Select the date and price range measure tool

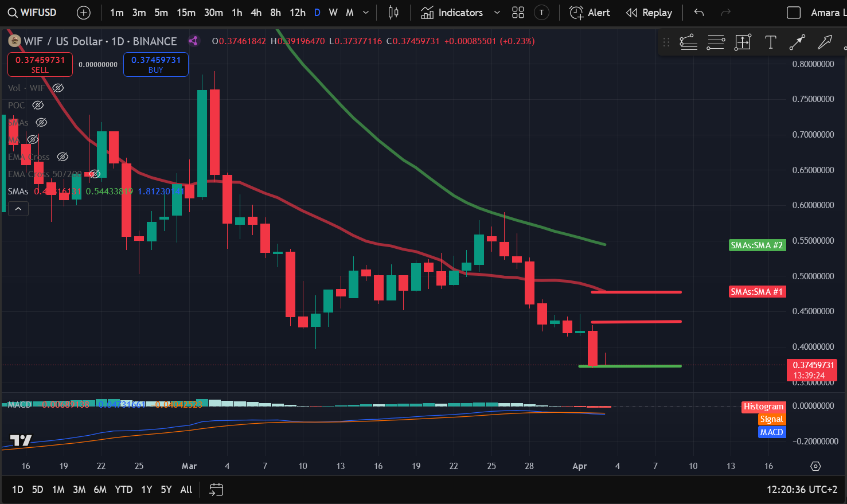[x=743, y=42]
